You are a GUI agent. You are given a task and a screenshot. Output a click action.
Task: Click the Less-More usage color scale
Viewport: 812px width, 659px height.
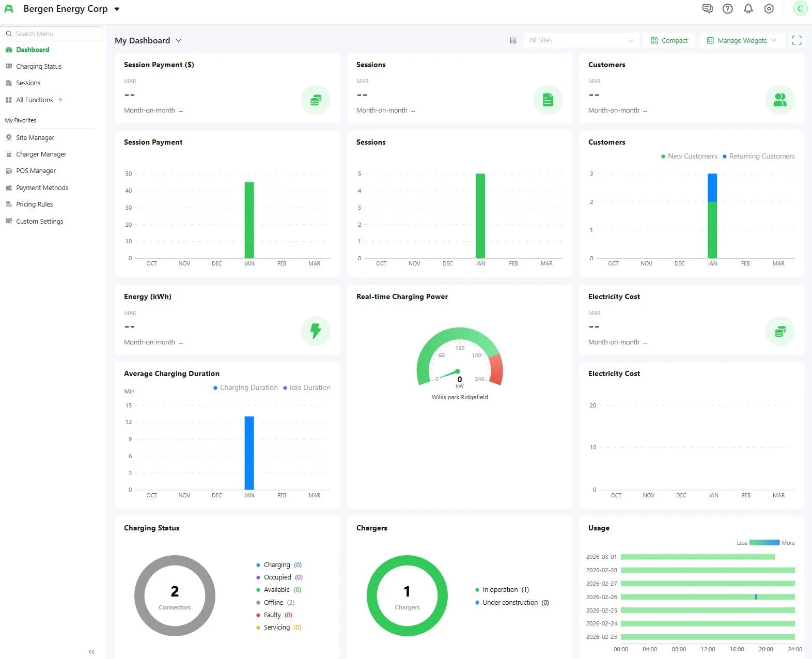[764, 542]
